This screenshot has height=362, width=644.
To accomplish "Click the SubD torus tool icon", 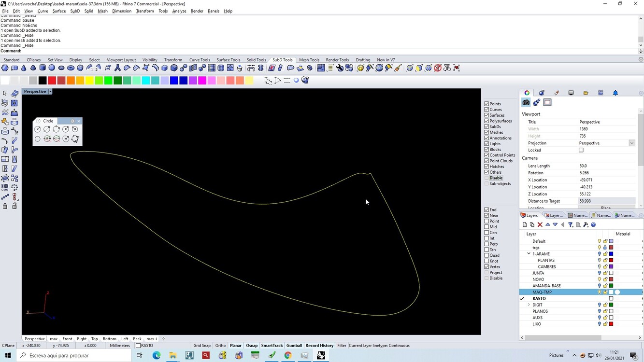I will pyautogui.click(x=71, y=68).
